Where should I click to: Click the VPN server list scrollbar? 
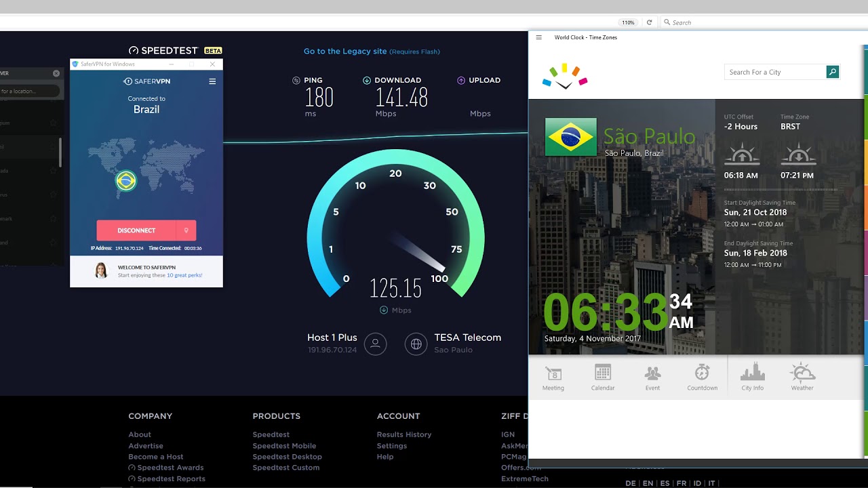click(x=60, y=152)
